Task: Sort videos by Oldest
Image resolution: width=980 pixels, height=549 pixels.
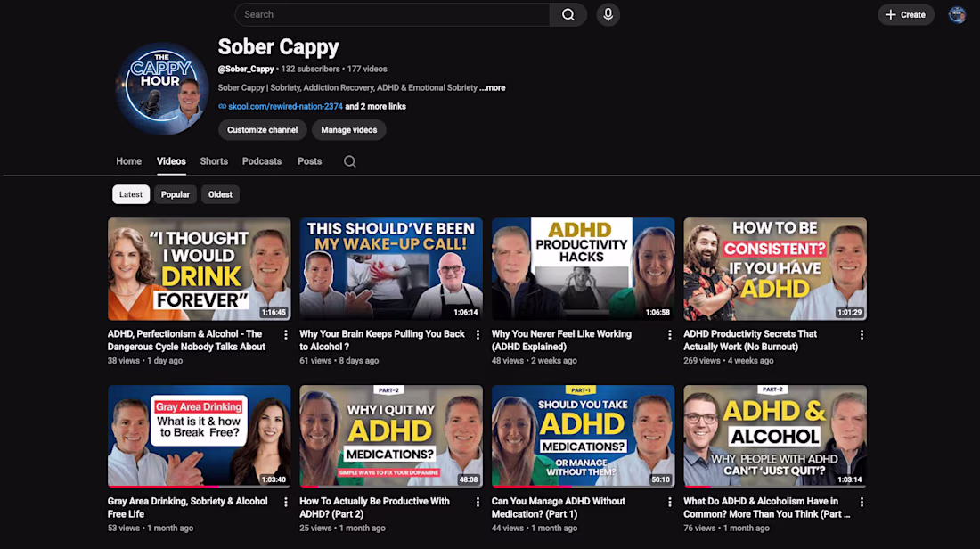Action: click(x=220, y=194)
